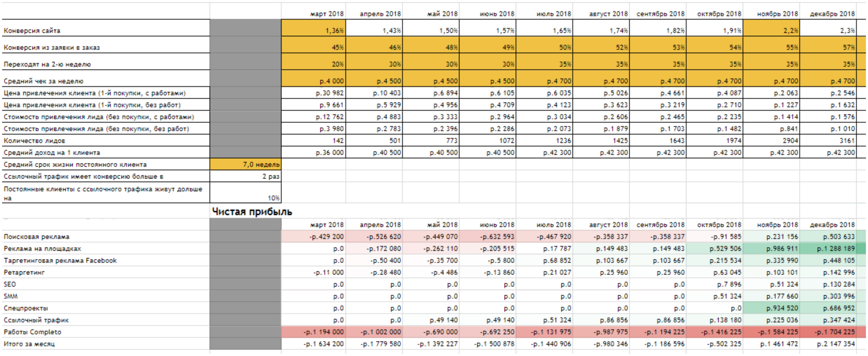Click the "Средний доход на 1 клиента" label
This screenshot has height=356, width=868.
51,152
